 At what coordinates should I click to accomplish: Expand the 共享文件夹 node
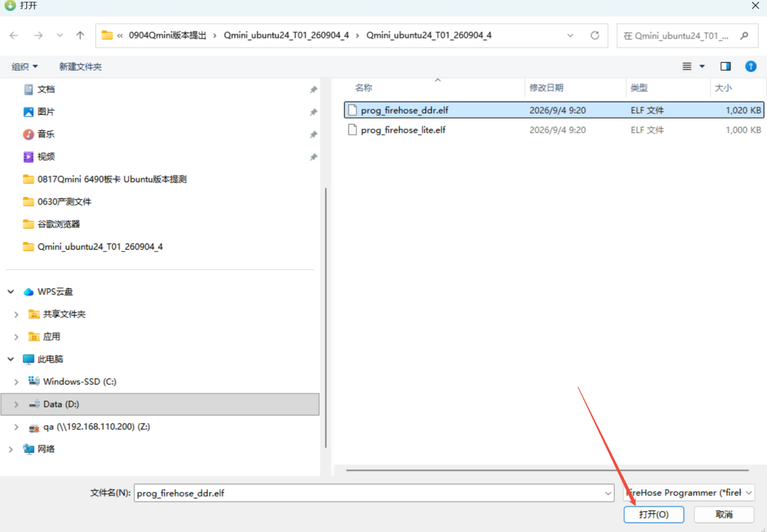(17, 314)
